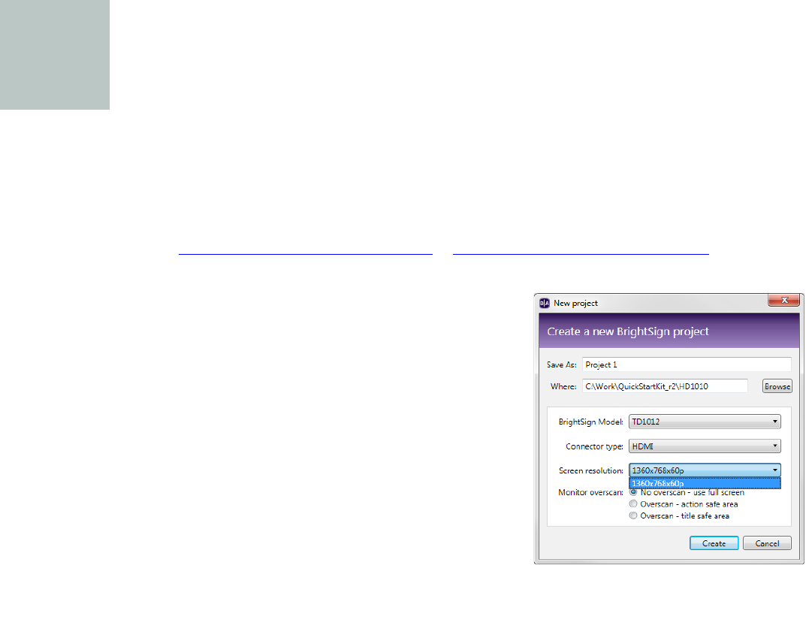Click the New project window title
The height and width of the screenshot is (644, 812).
click(x=576, y=303)
